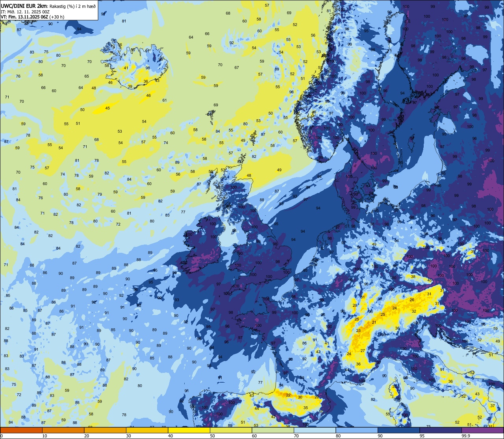Click the amber 20–30 legend swatch
This screenshot has width=504, height=439.
point(105,430)
